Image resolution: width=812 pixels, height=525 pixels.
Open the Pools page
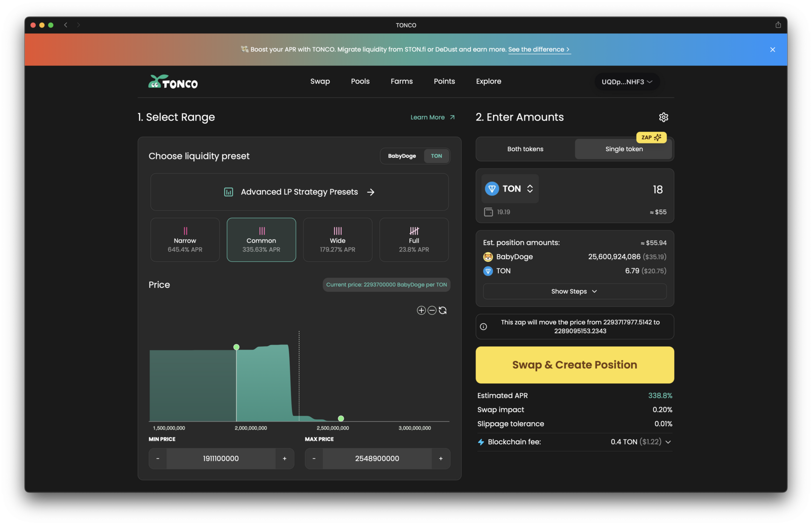pyautogui.click(x=360, y=82)
